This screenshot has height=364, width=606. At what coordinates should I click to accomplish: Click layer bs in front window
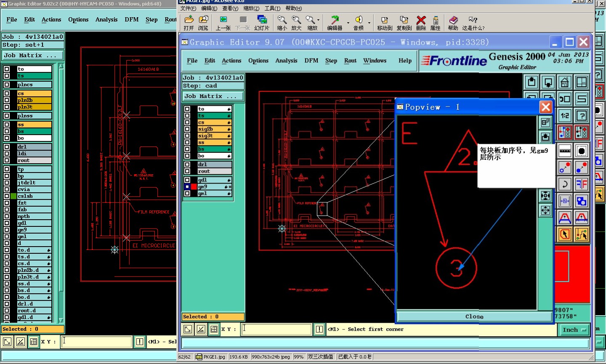214,149
